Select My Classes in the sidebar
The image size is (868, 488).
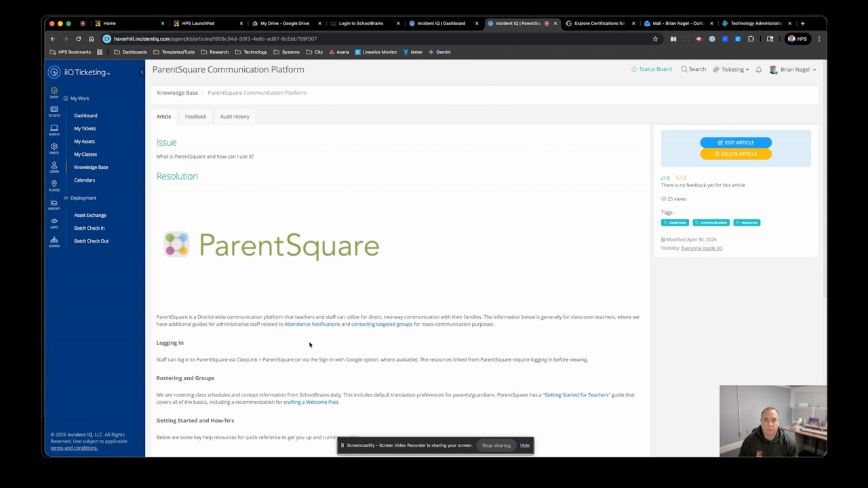point(85,155)
